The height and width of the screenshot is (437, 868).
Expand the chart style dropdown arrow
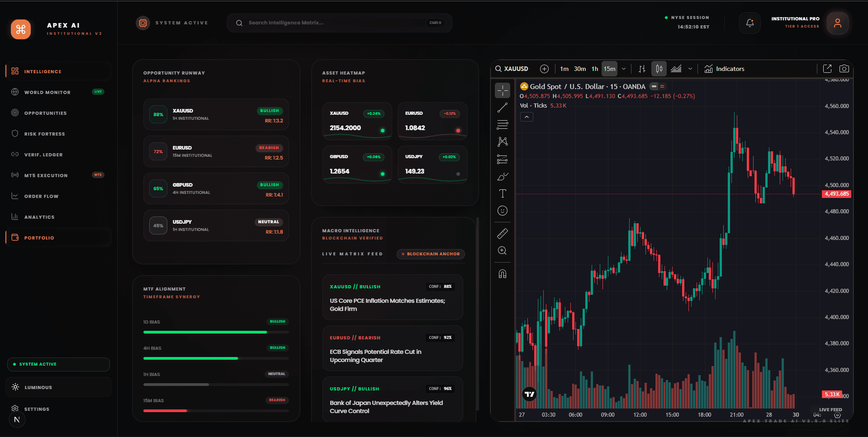(690, 69)
